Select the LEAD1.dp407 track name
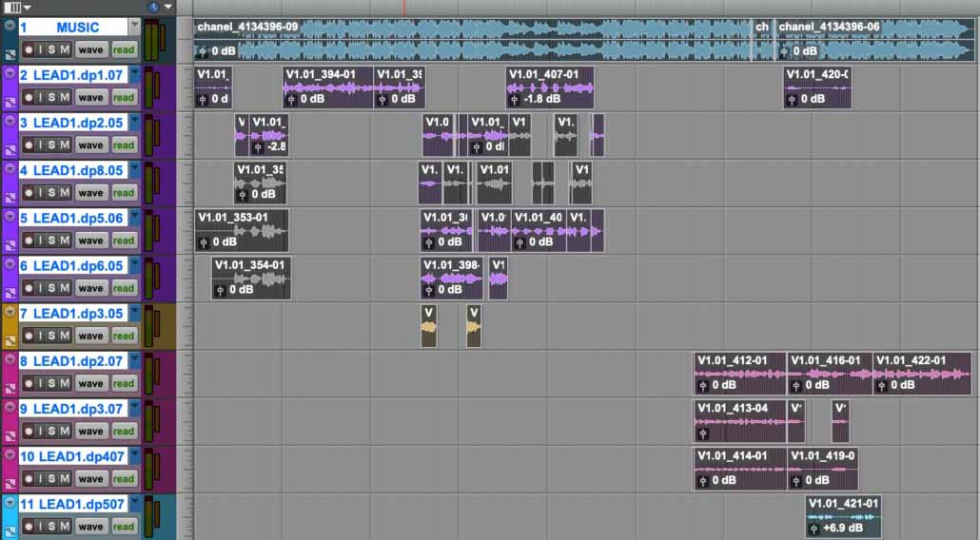This screenshot has height=540, width=980. [72, 456]
